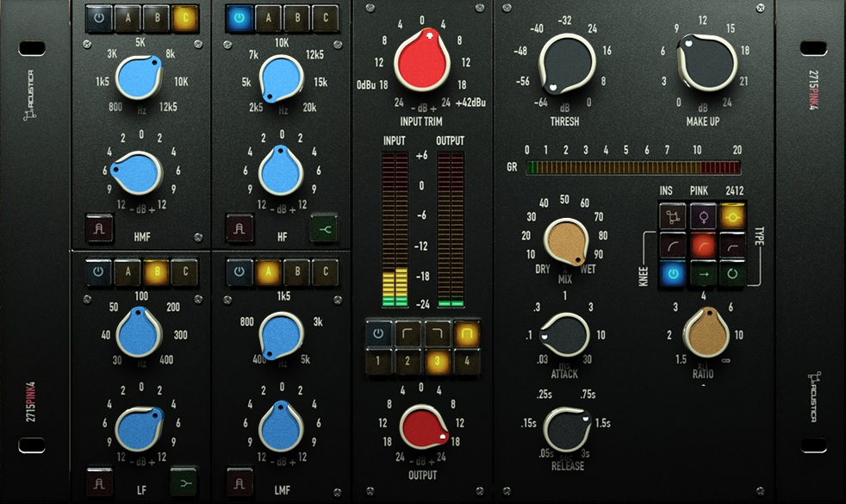Screen dimensions: 846x504
Task: Click the LF gain knob
Action: pos(140,429)
